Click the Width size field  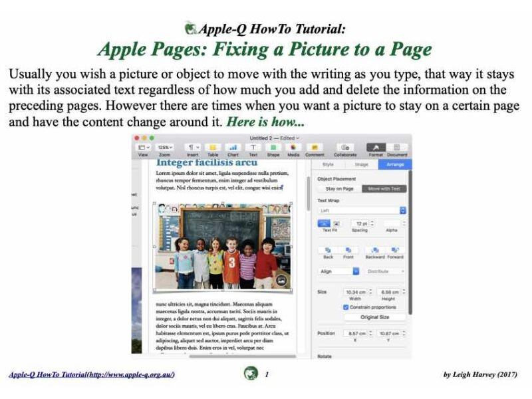coord(355,292)
